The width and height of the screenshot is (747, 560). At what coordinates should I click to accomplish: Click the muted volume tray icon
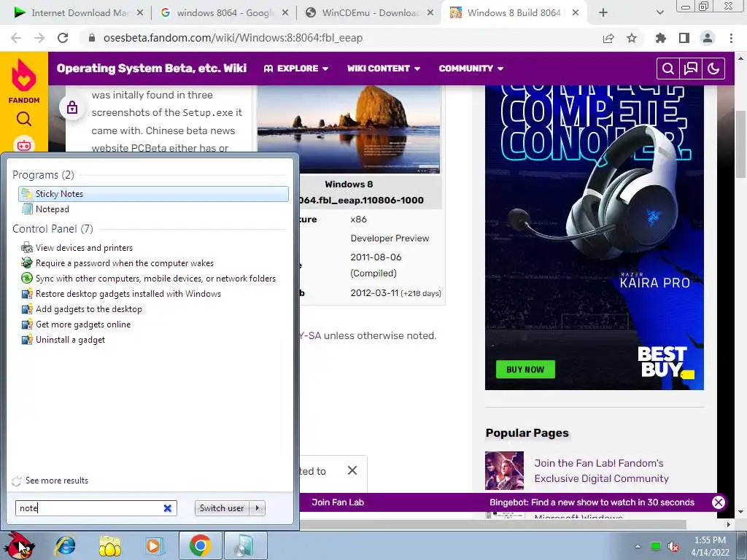[x=673, y=546]
